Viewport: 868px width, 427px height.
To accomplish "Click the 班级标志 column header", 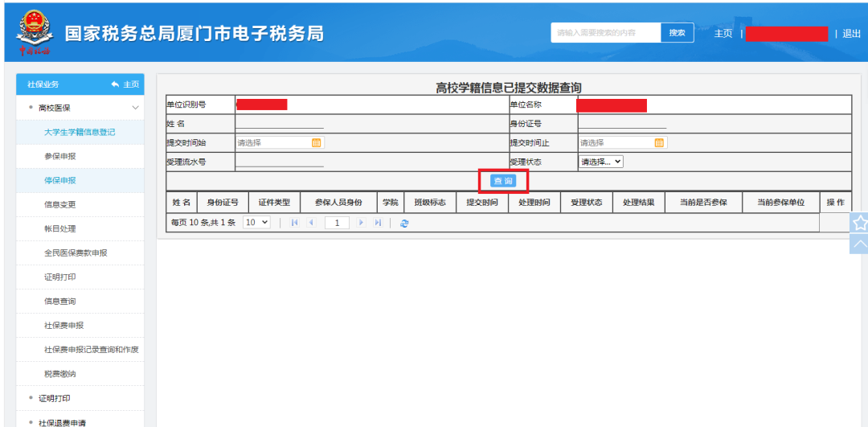I will click(x=430, y=202).
